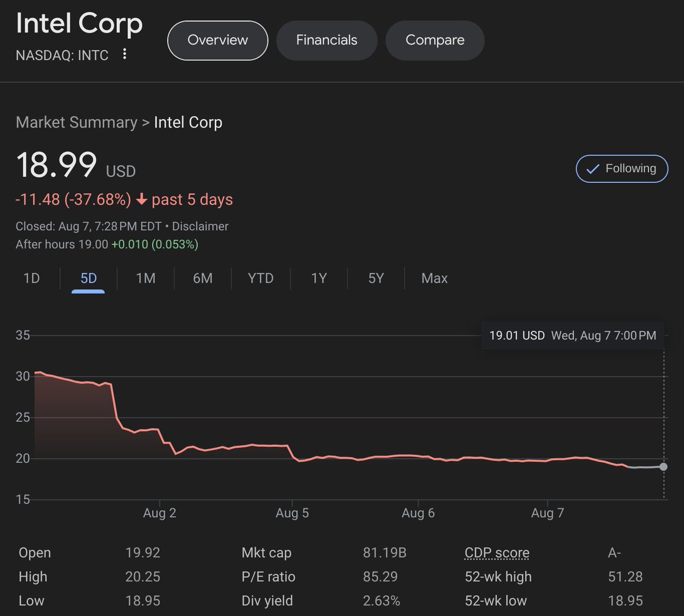The width and height of the screenshot is (684, 616).
Task: Click the P/E ratio value 85.29
Action: (380, 577)
